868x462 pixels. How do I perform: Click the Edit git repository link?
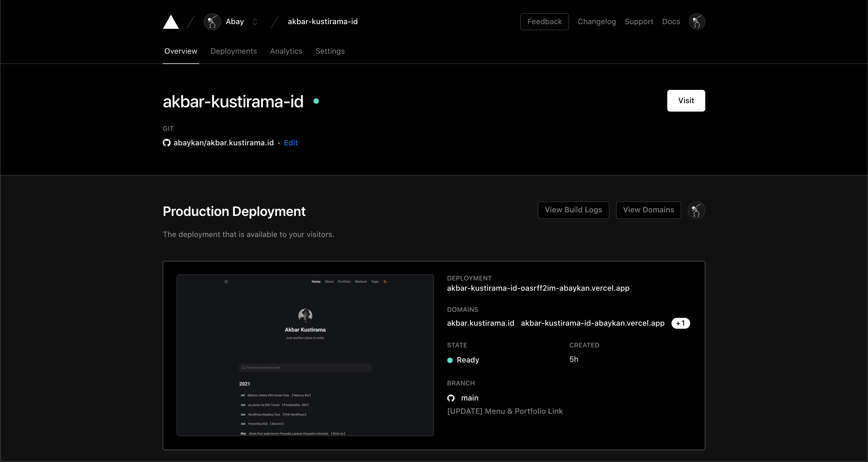291,143
